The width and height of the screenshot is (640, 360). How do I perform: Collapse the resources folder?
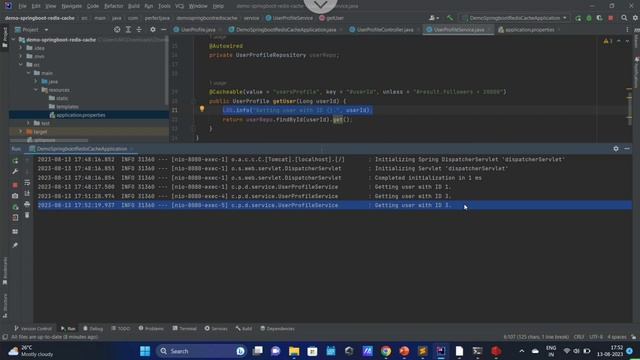pos(36,89)
